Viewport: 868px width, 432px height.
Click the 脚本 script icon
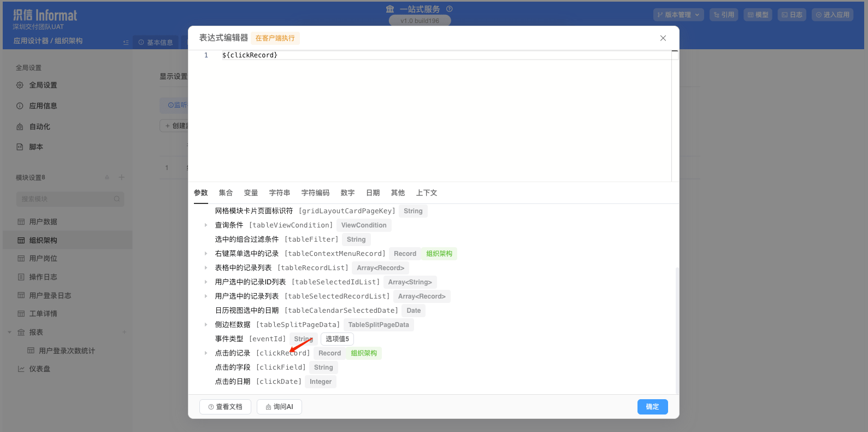[x=20, y=147]
